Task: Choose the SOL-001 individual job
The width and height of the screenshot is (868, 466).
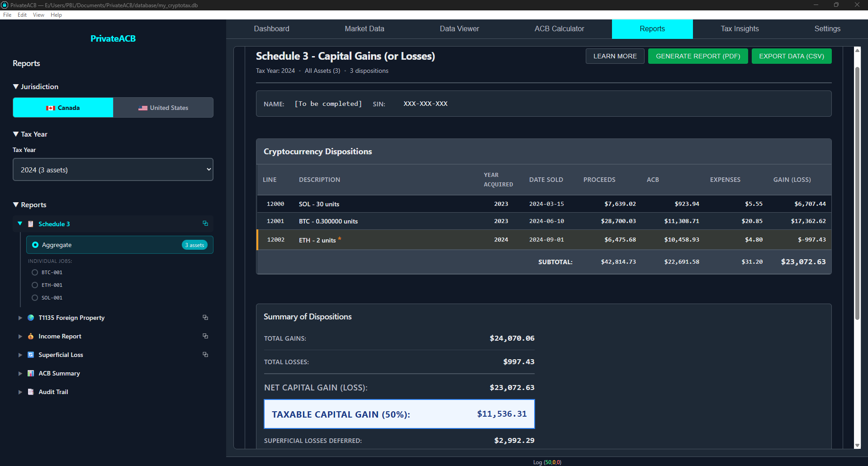Action: pyautogui.click(x=35, y=298)
